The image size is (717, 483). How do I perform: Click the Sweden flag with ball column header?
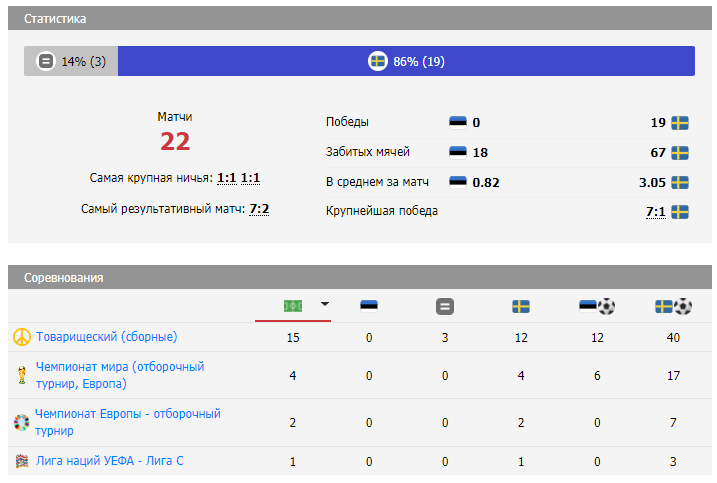(673, 306)
